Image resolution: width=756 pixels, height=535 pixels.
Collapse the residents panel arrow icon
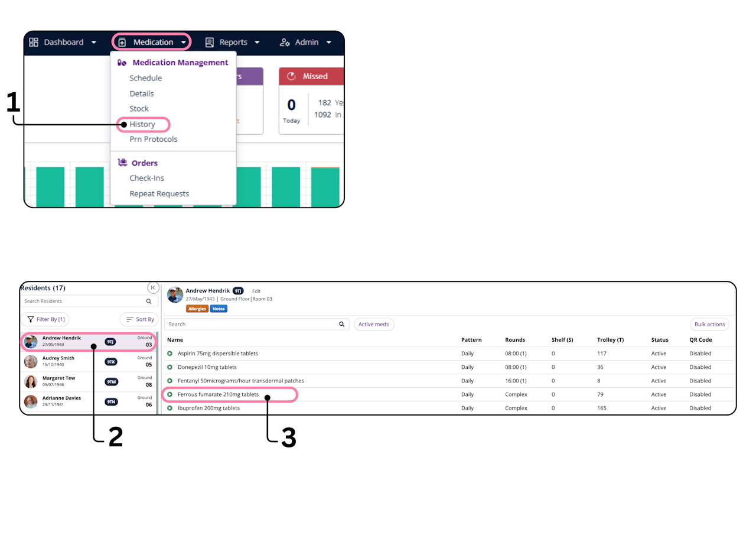(x=153, y=288)
